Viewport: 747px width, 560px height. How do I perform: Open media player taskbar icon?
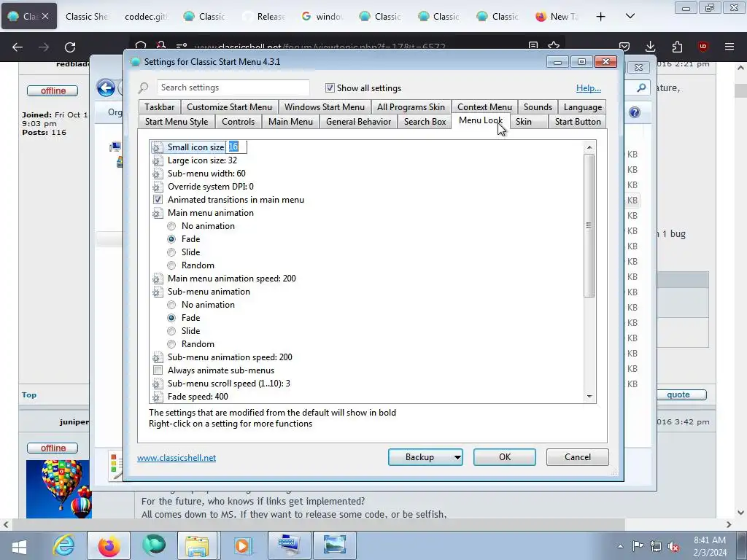(242, 545)
